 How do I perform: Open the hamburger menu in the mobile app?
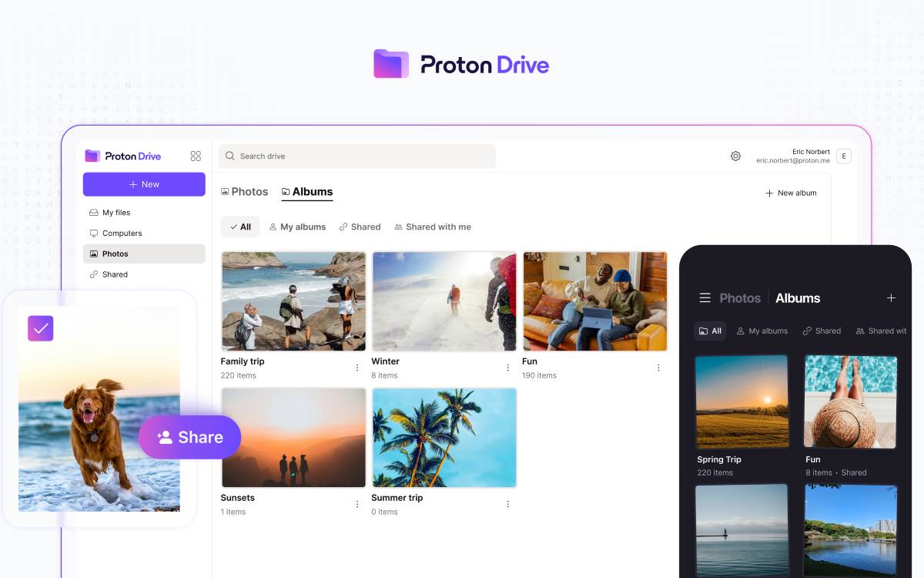(705, 297)
